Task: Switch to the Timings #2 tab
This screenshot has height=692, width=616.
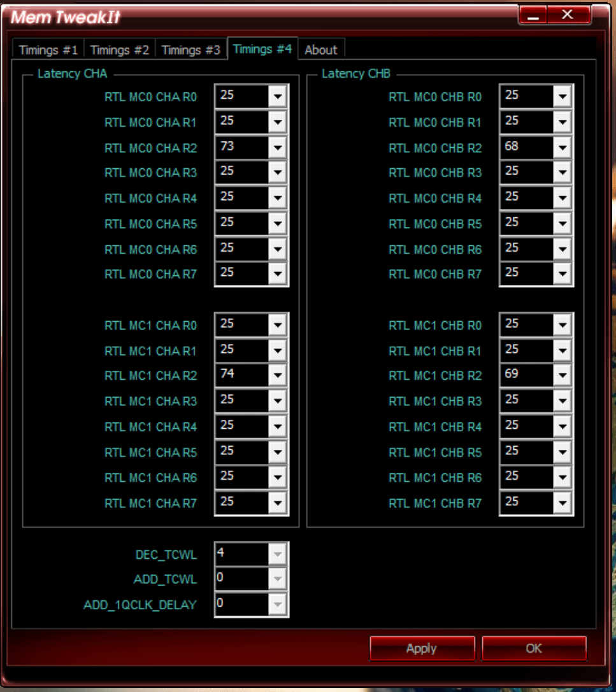Action: [x=120, y=50]
